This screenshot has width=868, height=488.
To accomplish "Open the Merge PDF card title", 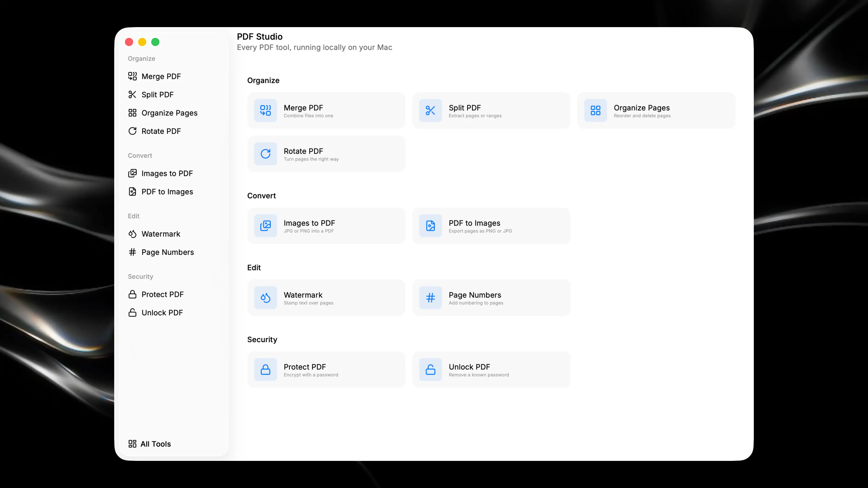I will click(x=303, y=108).
